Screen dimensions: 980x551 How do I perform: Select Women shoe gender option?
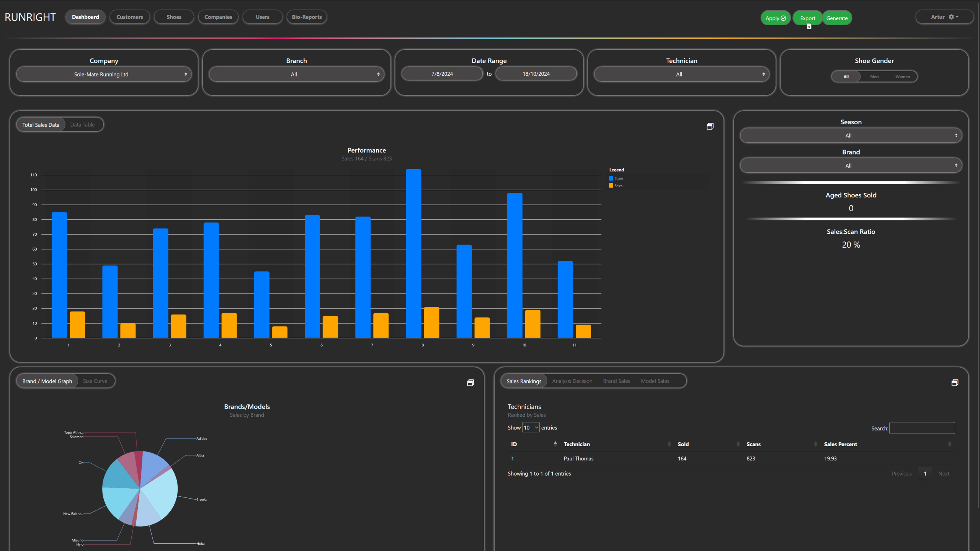click(x=903, y=77)
